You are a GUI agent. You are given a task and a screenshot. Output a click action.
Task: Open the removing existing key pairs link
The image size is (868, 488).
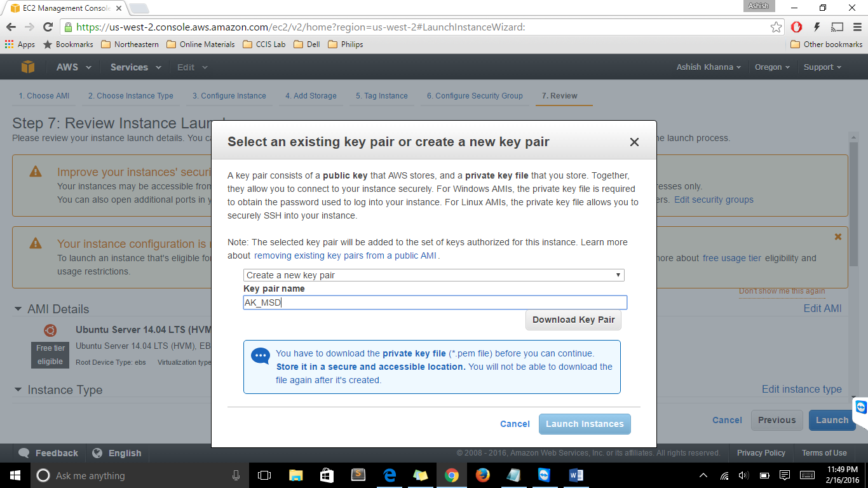[x=345, y=255]
